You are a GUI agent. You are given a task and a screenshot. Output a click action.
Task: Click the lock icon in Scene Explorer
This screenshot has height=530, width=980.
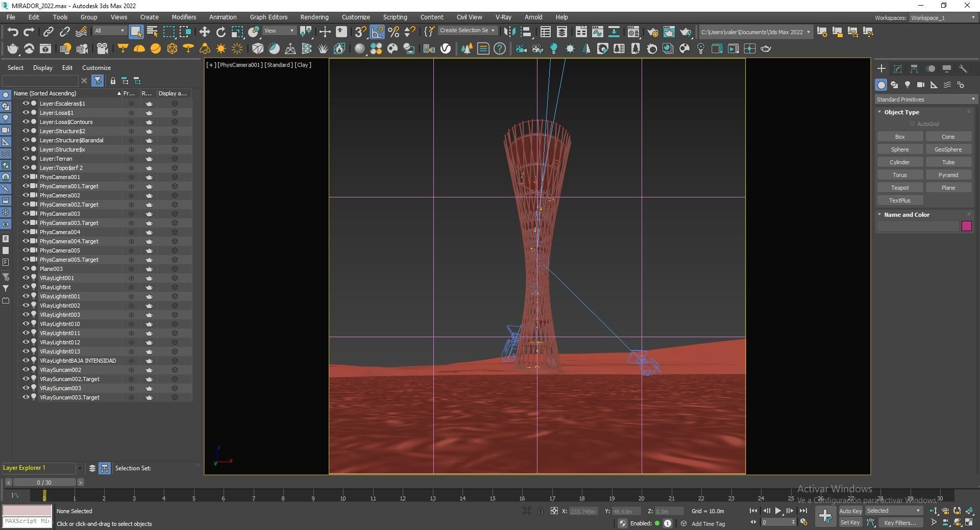pyautogui.click(x=113, y=81)
